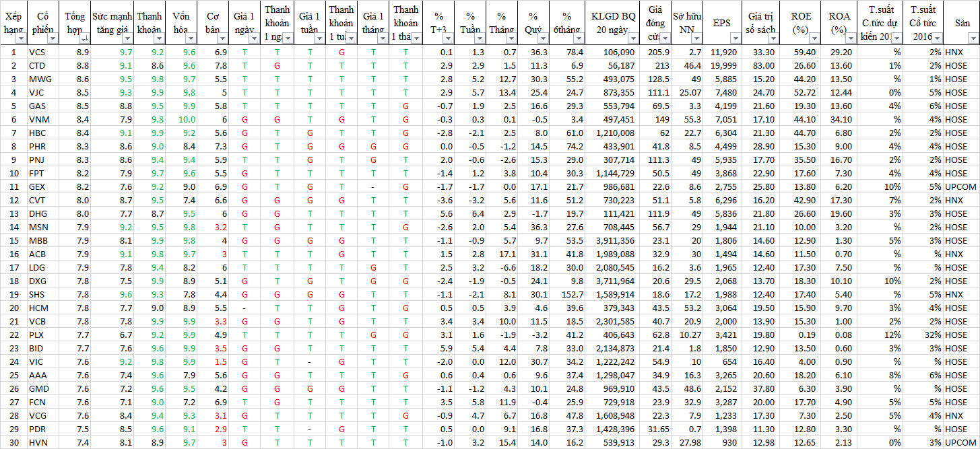Click the Sở hữu NN value 55.3
The image size is (980, 449).
coord(692,119)
